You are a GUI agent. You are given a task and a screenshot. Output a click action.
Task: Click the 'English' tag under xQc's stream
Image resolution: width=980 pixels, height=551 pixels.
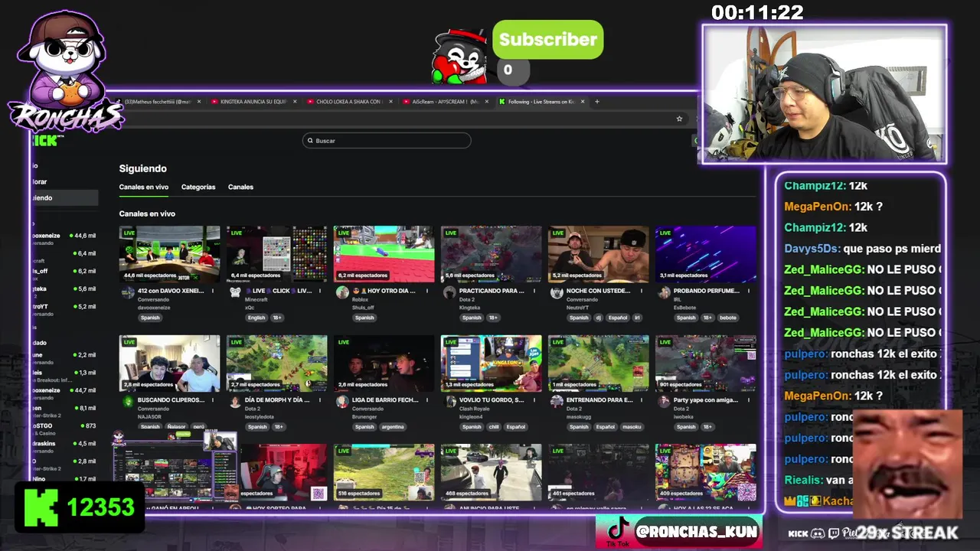tap(256, 318)
